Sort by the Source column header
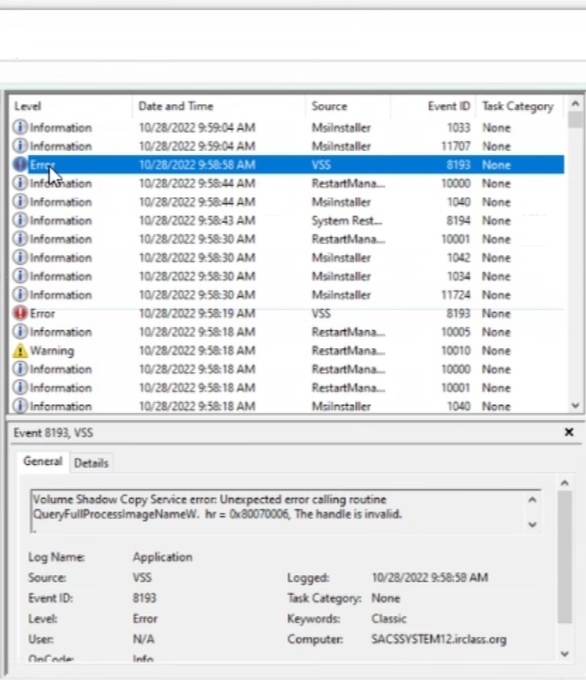Viewport: 586px width, 680px height. click(348, 106)
